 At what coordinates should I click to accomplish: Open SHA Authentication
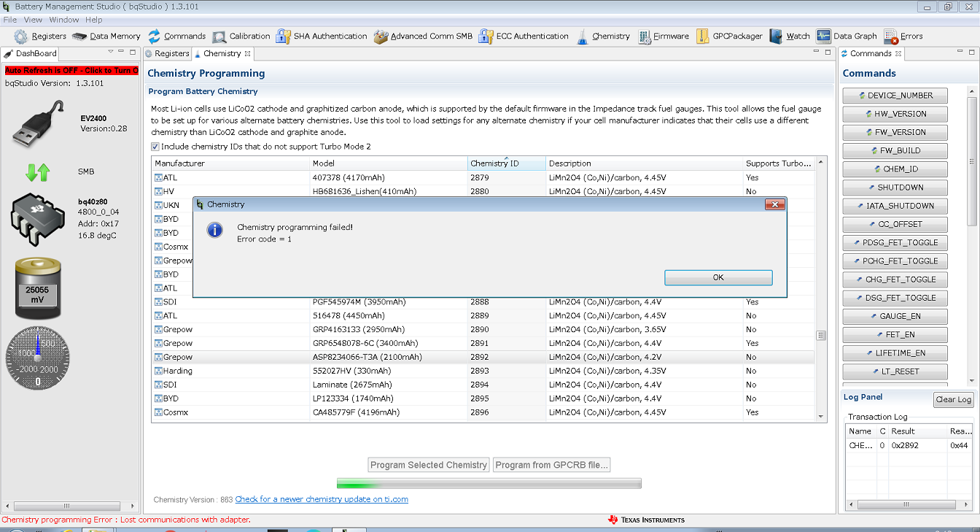[x=322, y=36]
